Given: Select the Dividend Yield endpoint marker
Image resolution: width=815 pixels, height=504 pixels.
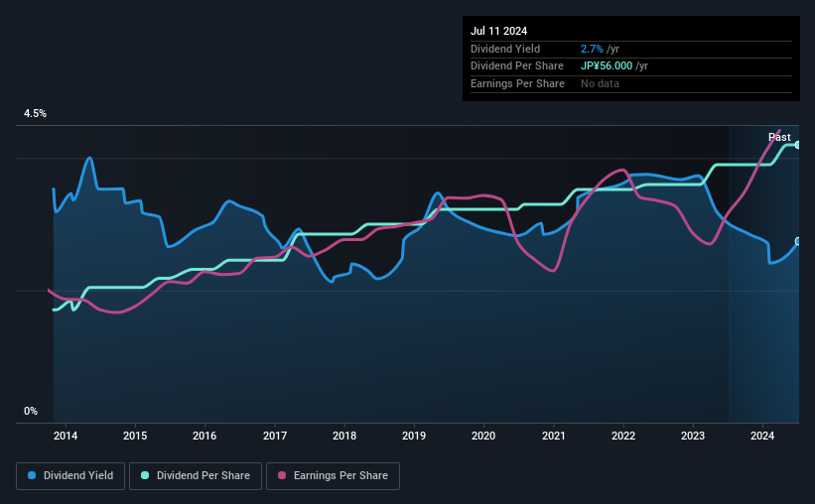Looking at the screenshot, I should (797, 241).
